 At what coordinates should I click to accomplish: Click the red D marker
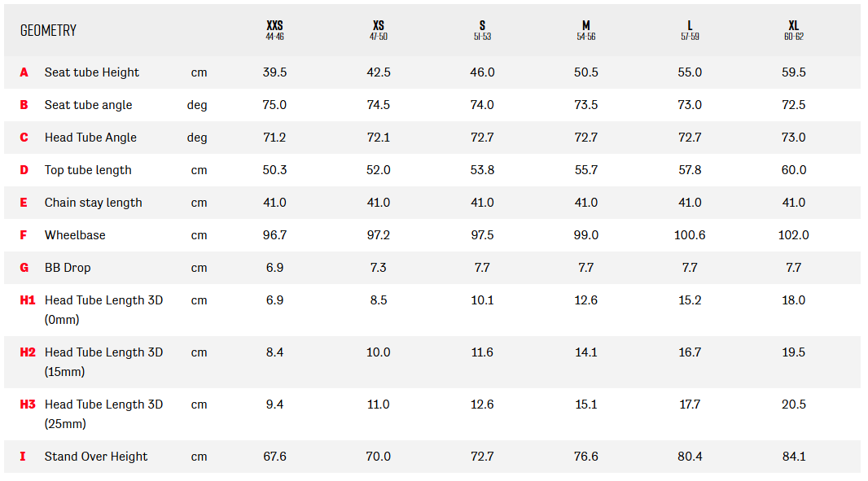click(24, 170)
